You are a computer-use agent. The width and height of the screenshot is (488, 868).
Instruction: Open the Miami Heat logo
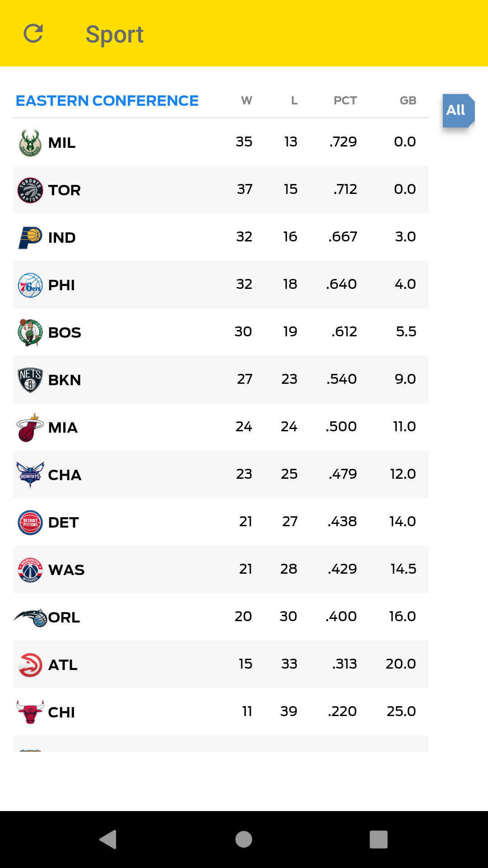pos(30,428)
